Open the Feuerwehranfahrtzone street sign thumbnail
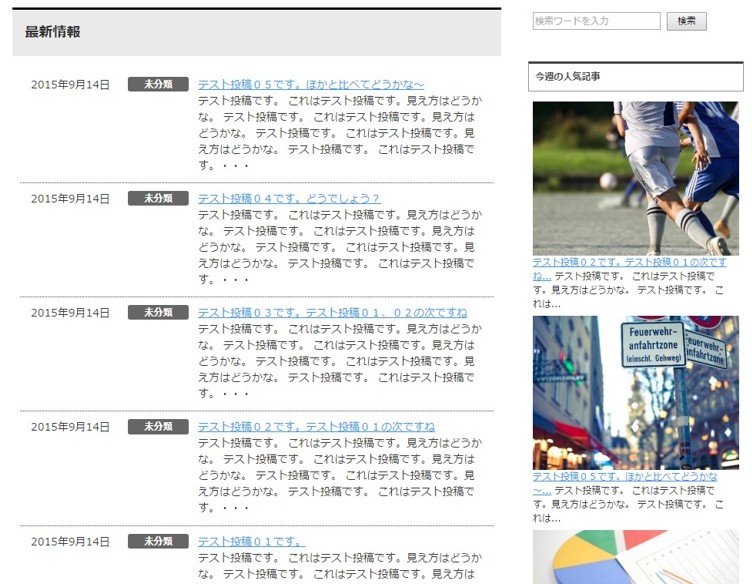The height and width of the screenshot is (584, 752). click(635, 393)
